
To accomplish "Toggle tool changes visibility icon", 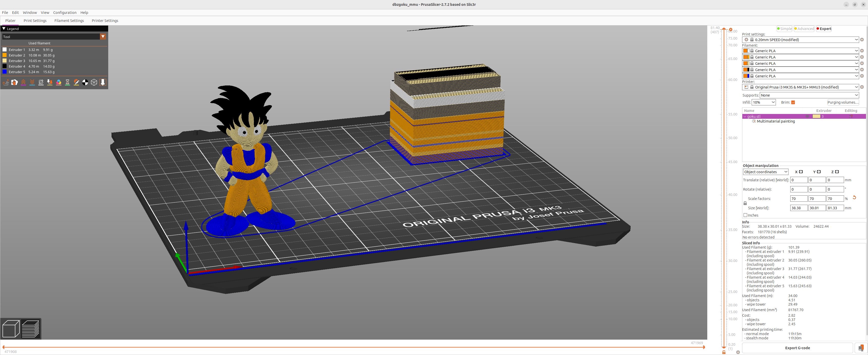I will (x=50, y=82).
